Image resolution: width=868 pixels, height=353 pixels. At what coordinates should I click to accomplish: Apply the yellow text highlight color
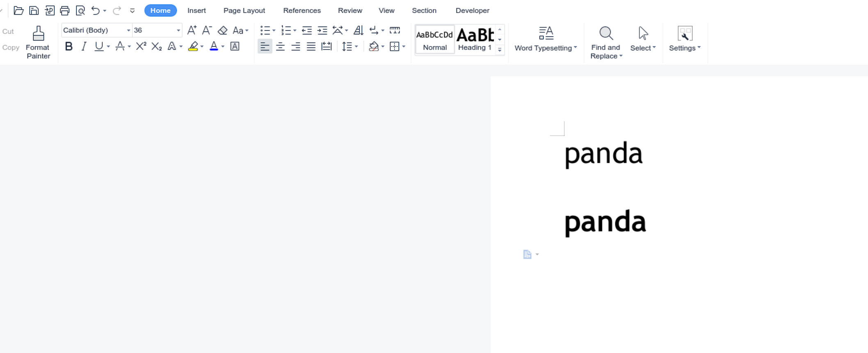tap(193, 46)
